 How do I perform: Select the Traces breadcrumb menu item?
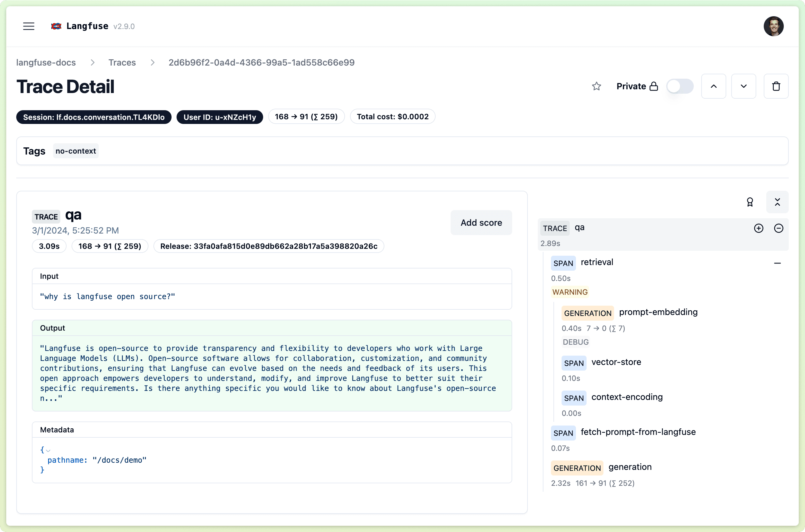(121, 63)
